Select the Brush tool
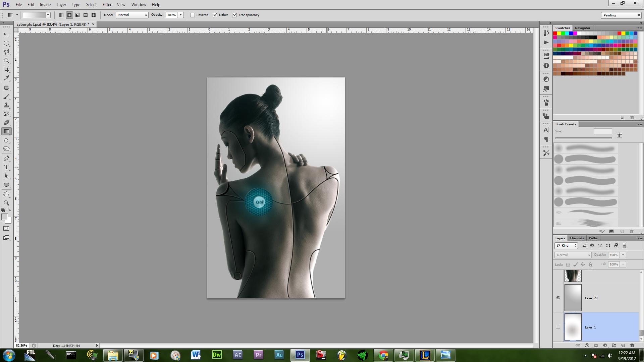 (x=6, y=97)
